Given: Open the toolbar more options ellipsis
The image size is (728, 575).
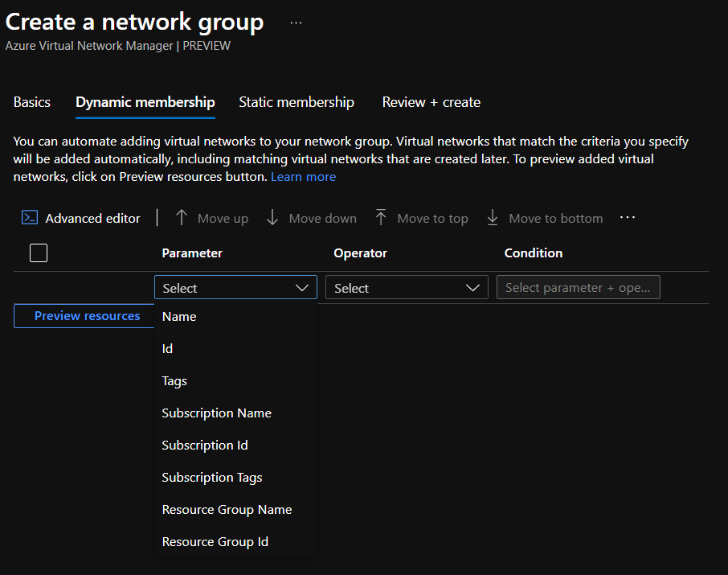Looking at the screenshot, I should [x=628, y=218].
